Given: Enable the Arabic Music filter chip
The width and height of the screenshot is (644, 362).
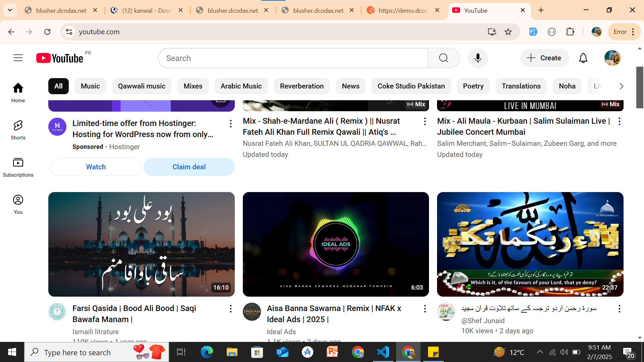Looking at the screenshot, I should click(241, 86).
